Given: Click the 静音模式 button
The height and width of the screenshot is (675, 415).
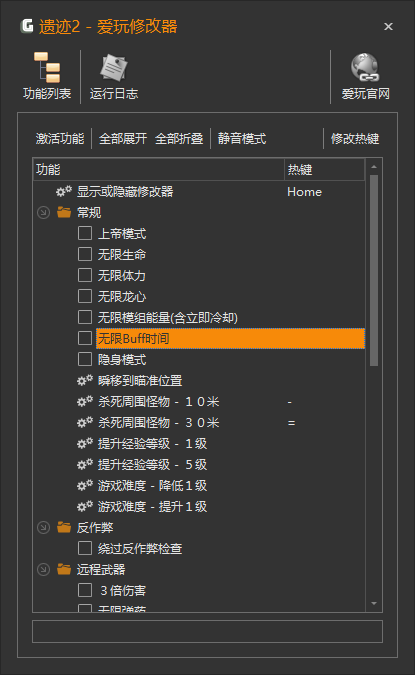Looking at the screenshot, I should click(242, 139).
